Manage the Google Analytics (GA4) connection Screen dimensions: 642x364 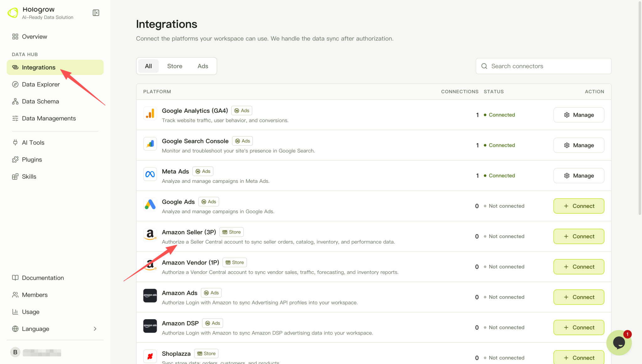point(579,115)
